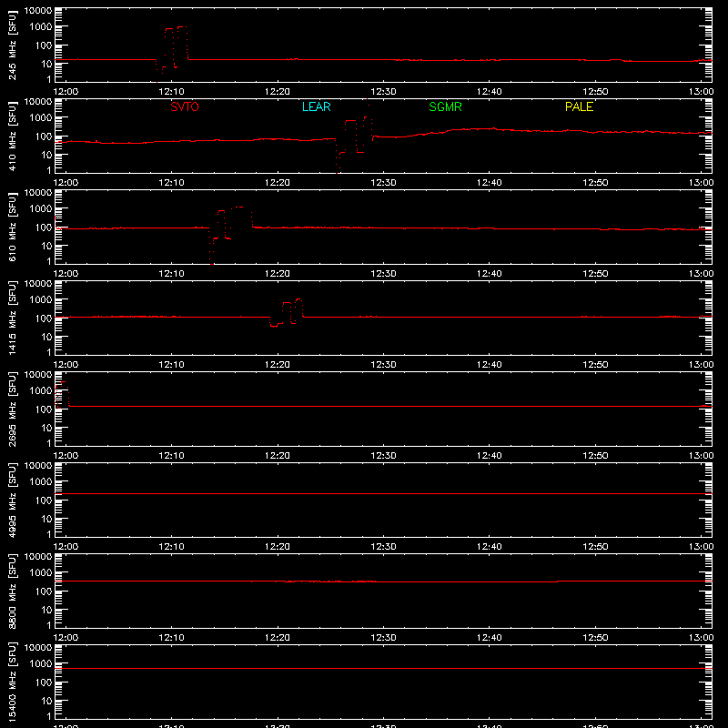Click the 12:00 tick label under 8800 MHz plot
Screen dimensions: 728x728
[66, 638]
